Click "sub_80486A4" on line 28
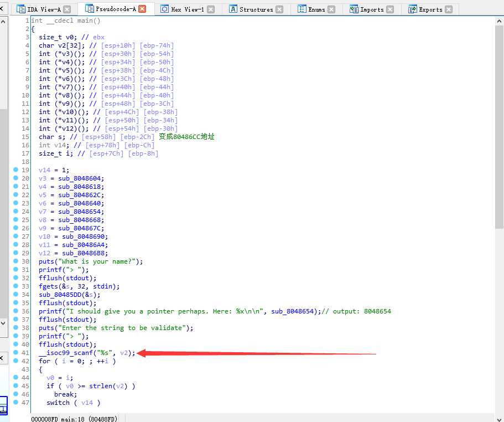The height and width of the screenshot is (422, 504). pyautogui.click(x=84, y=245)
